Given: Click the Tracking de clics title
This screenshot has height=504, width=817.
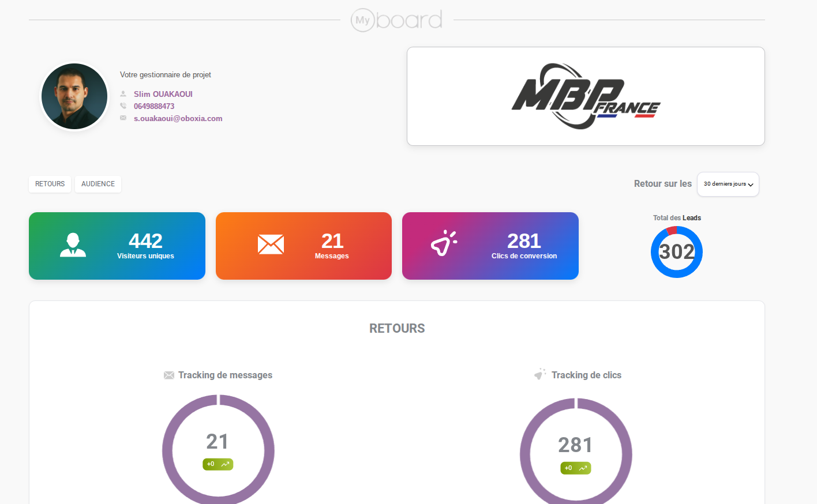Looking at the screenshot, I should [586, 375].
